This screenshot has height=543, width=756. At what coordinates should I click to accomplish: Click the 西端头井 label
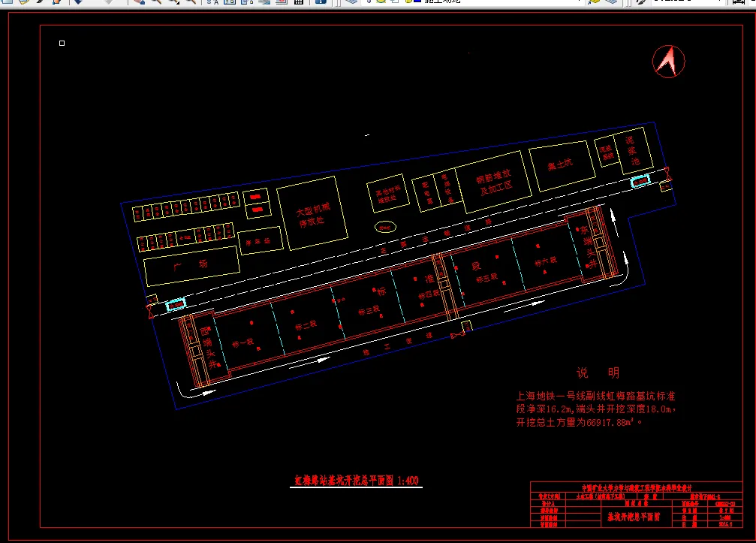[208, 348]
